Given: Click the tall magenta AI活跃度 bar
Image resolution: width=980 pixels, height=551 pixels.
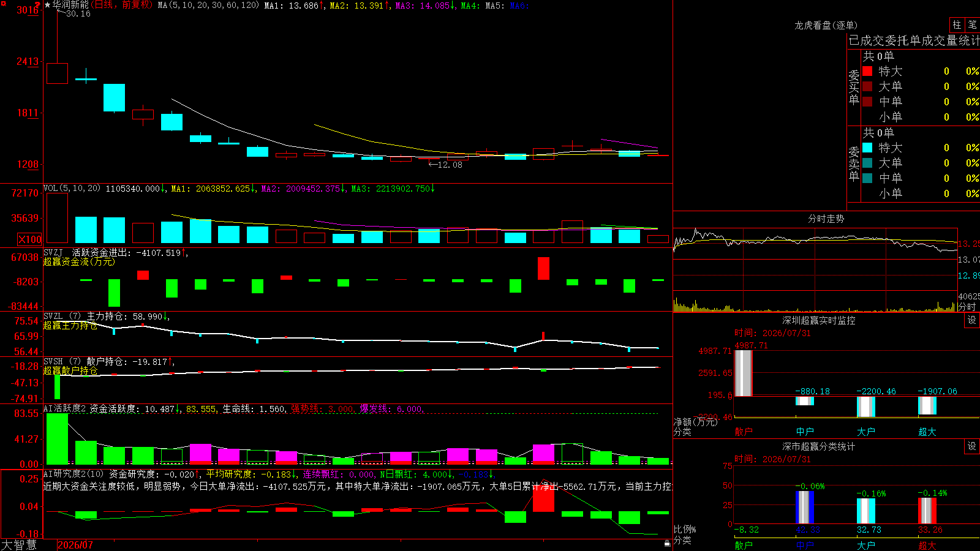Looking at the screenshot, I should pyautogui.click(x=200, y=454).
